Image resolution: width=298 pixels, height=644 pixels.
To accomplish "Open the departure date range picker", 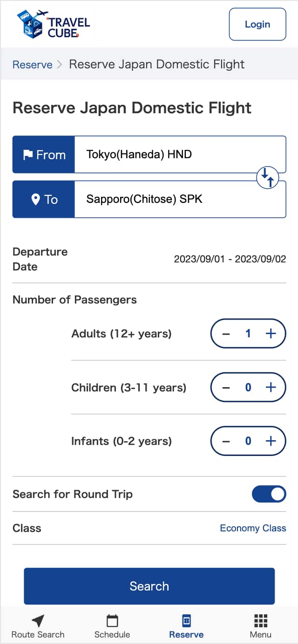I will pyautogui.click(x=230, y=259).
